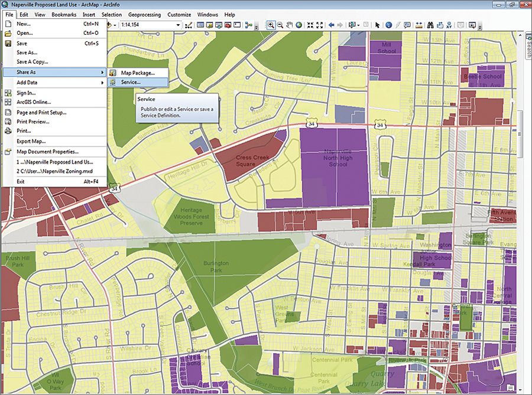Click the Full Extent globe icon
Screen dimensions: 532x395
click(x=299, y=25)
